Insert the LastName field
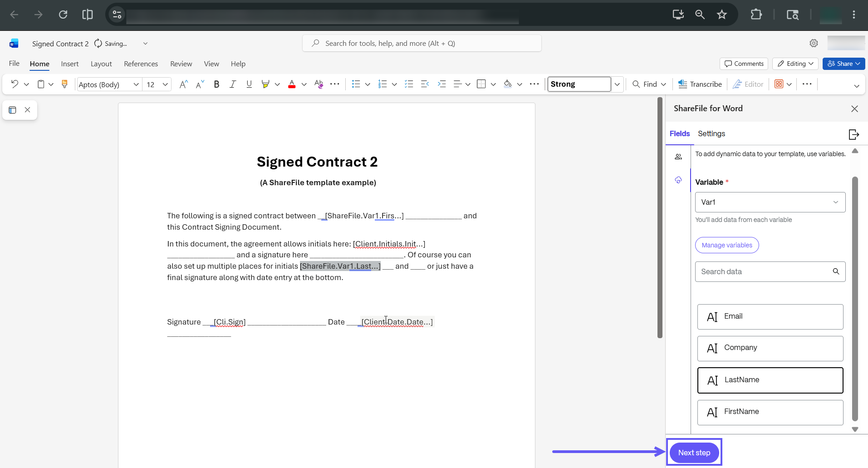The image size is (868, 468). point(770,380)
